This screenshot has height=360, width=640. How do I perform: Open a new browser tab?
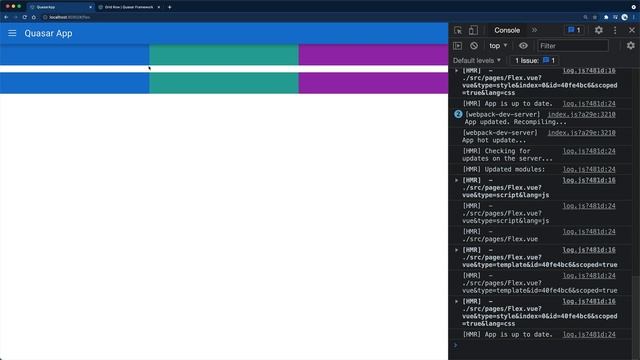click(169, 7)
